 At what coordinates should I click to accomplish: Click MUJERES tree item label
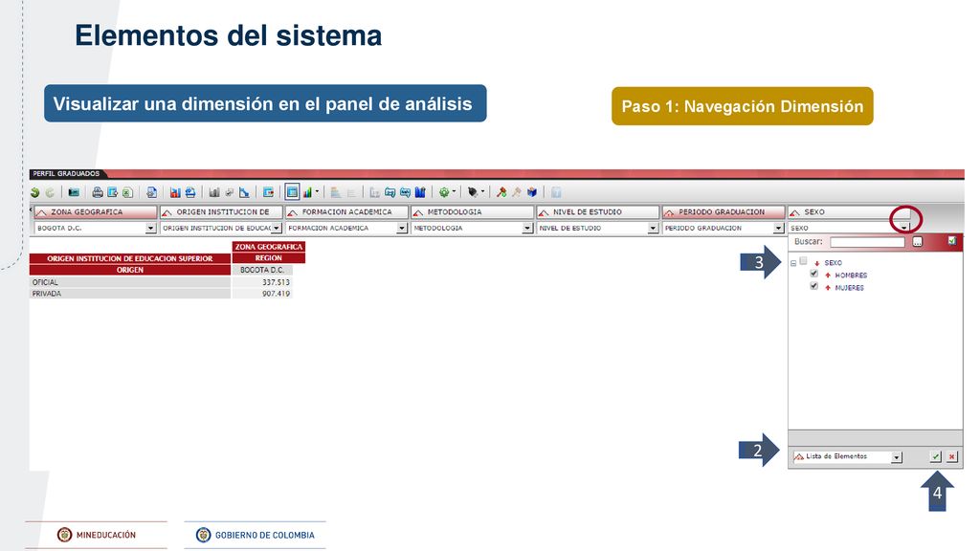tap(850, 288)
